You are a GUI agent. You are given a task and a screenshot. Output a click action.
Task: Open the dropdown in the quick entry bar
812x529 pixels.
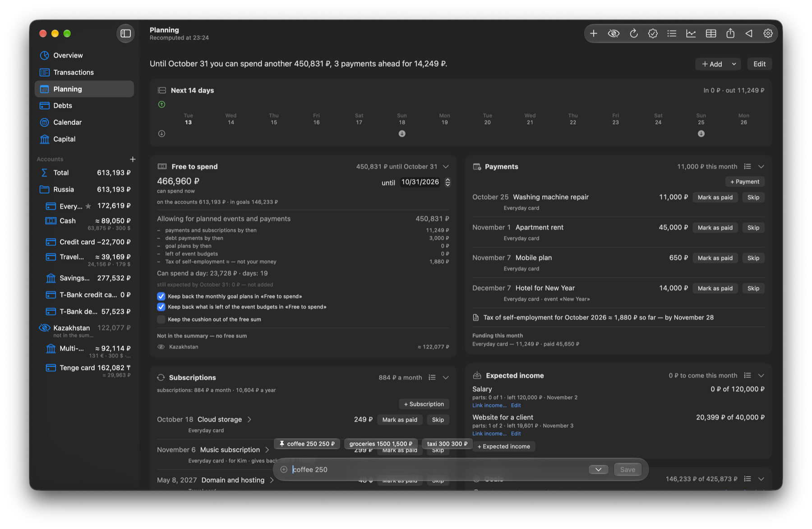[599, 469]
